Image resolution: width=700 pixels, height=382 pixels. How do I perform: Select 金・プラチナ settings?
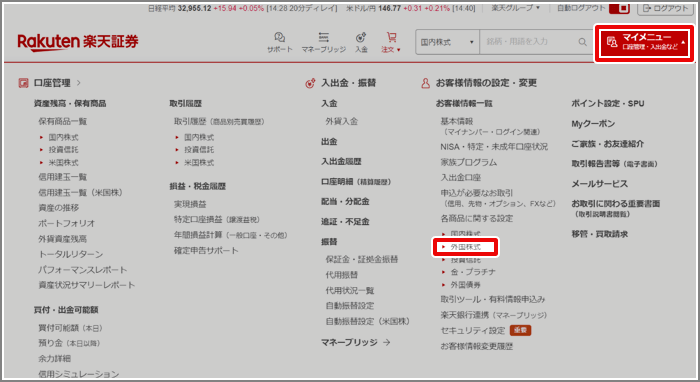(473, 272)
